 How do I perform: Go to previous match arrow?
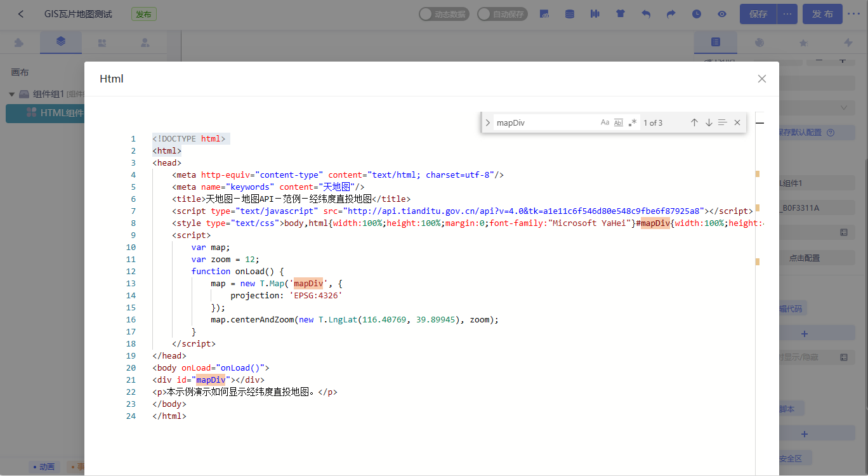pos(694,122)
